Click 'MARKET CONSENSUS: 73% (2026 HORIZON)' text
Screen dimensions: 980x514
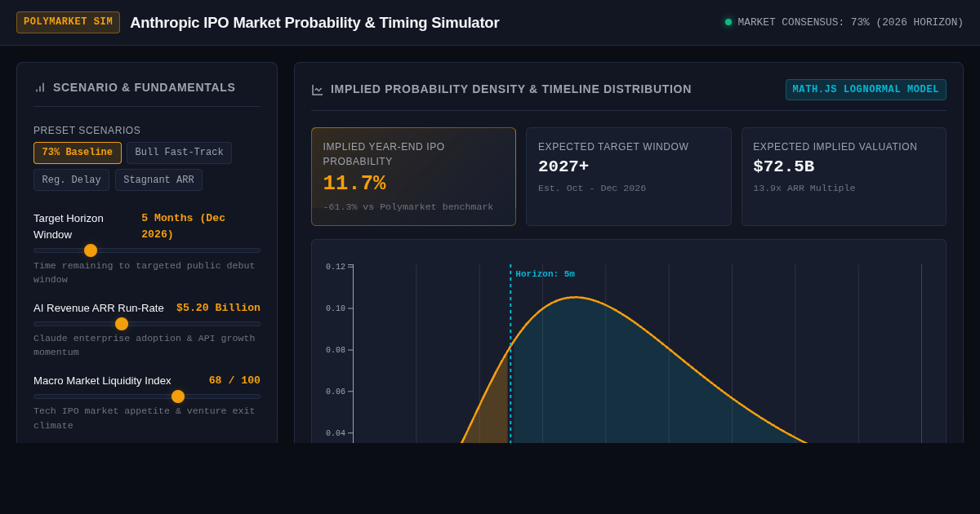[x=851, y=22]
